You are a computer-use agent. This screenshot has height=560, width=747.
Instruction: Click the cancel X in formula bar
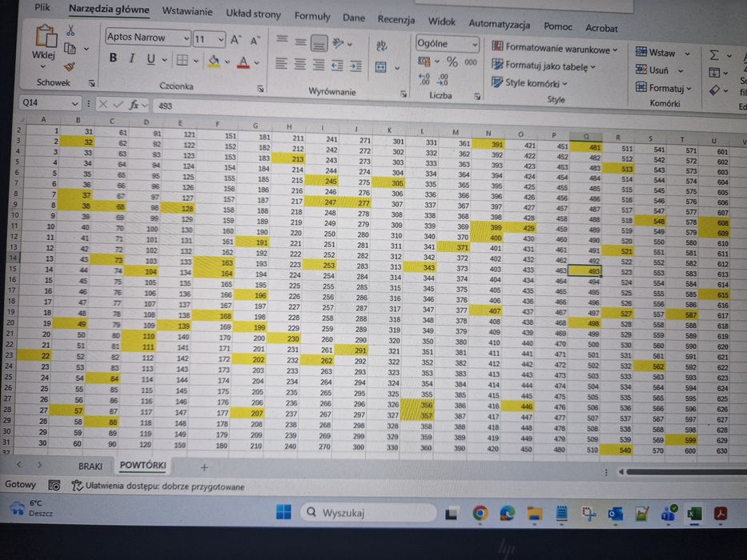(x=103, y=104)
